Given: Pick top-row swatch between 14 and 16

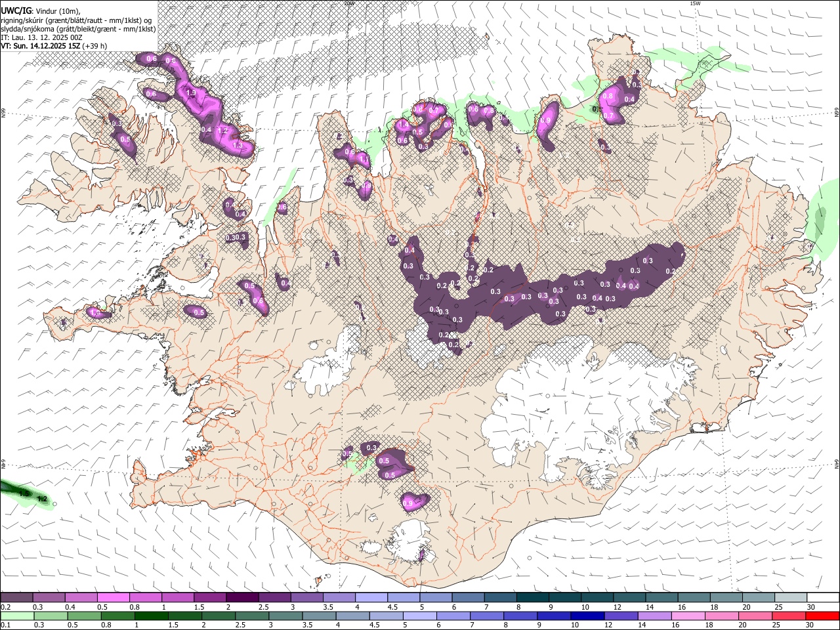Looking at the screenshot, I should click(x=661, y=597).
